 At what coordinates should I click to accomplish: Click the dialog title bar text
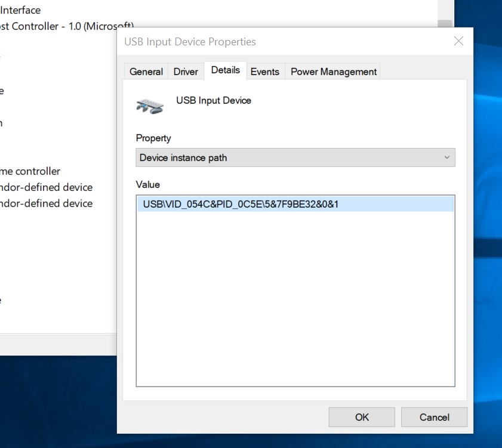pyautogui.click(x=190, y=42)
